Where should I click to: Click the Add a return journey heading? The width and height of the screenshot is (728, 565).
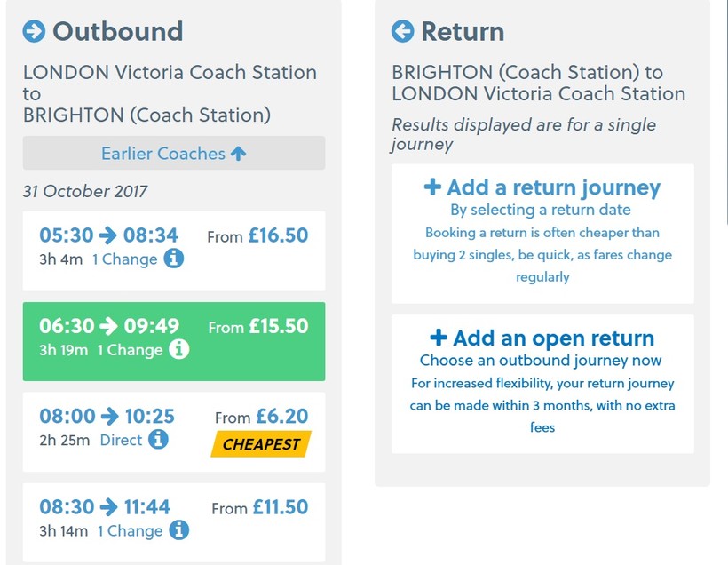[x=553, y=188]
